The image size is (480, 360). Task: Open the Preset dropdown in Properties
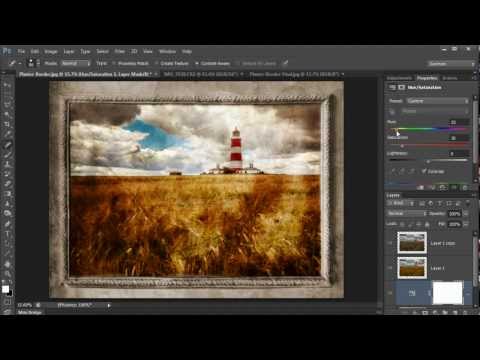point(438,101)
